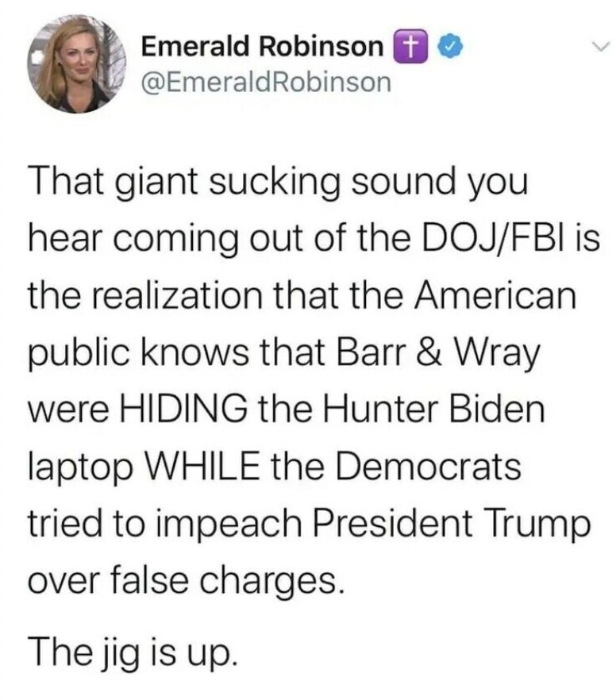Image resolution: width=616 pixels, height=700 pixels.
Task: Click the Emerald Robinson display name
Action: tap(260, 47)
